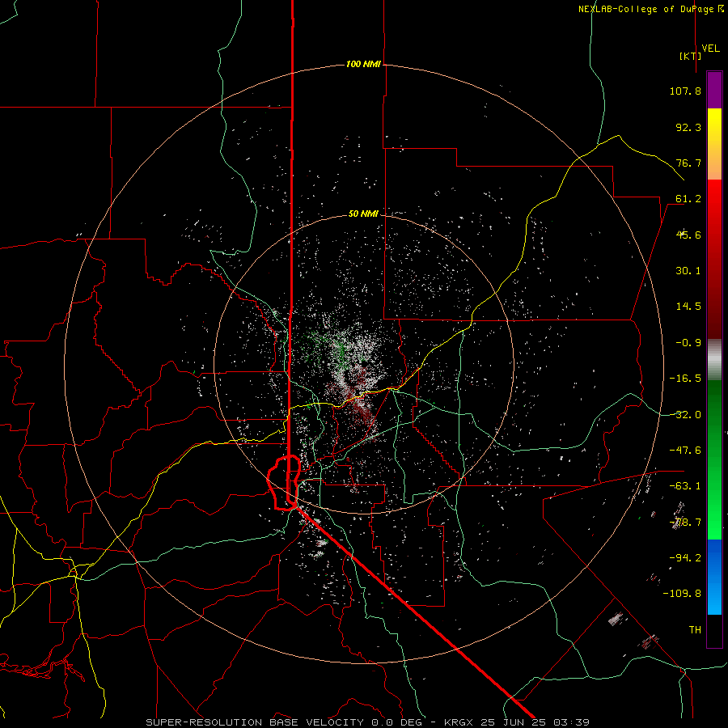Pick the bright yellow segment of color bar
Viewport: 728px width, 728px height.
coord(714,126)
